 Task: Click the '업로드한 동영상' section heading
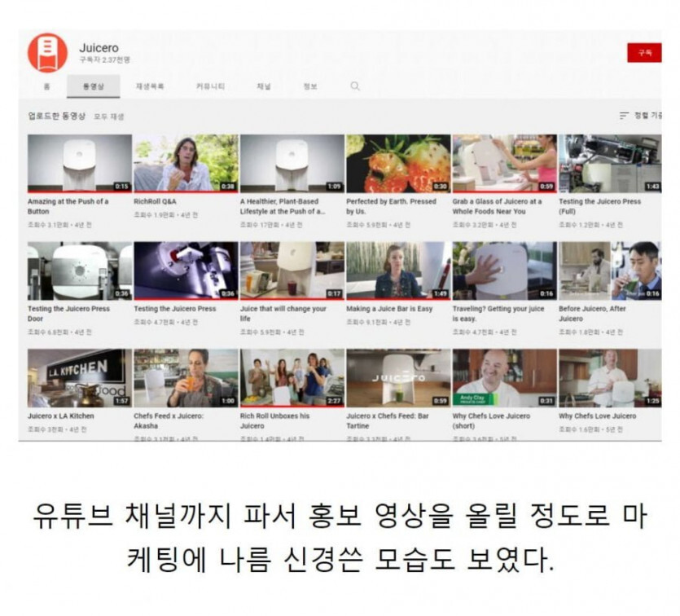[57, 116]
